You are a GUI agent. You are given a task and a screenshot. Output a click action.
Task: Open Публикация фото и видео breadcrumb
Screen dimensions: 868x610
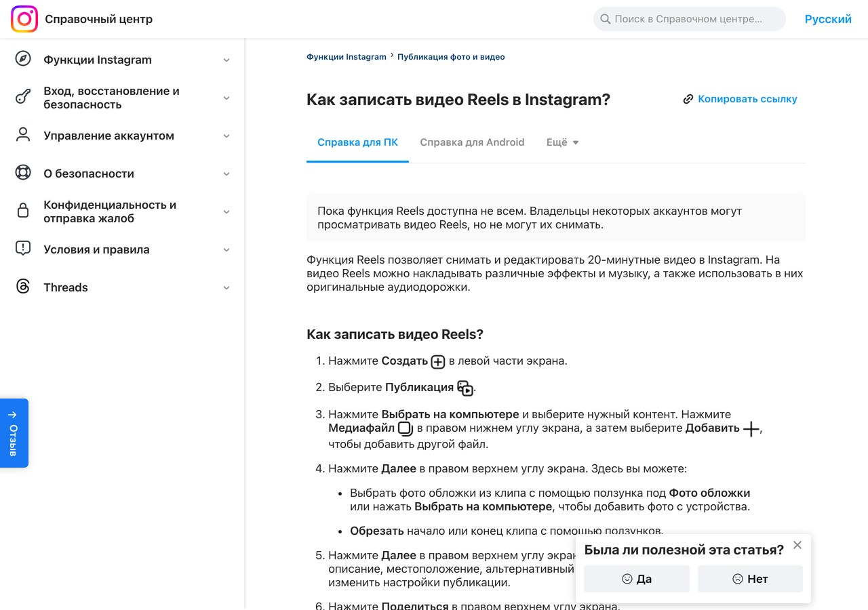tap(451, 57)
